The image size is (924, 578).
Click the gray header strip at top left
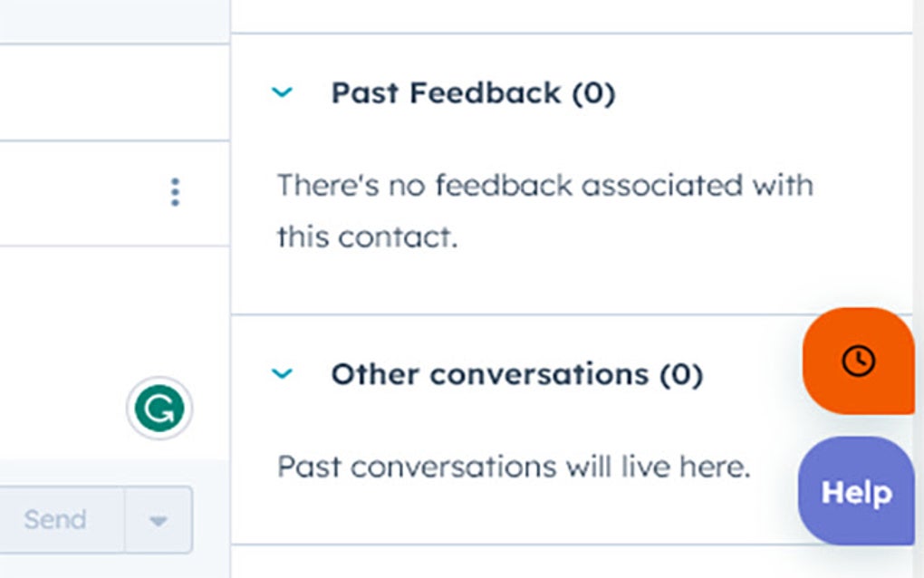pyautogui.click(x=109, y=20)
